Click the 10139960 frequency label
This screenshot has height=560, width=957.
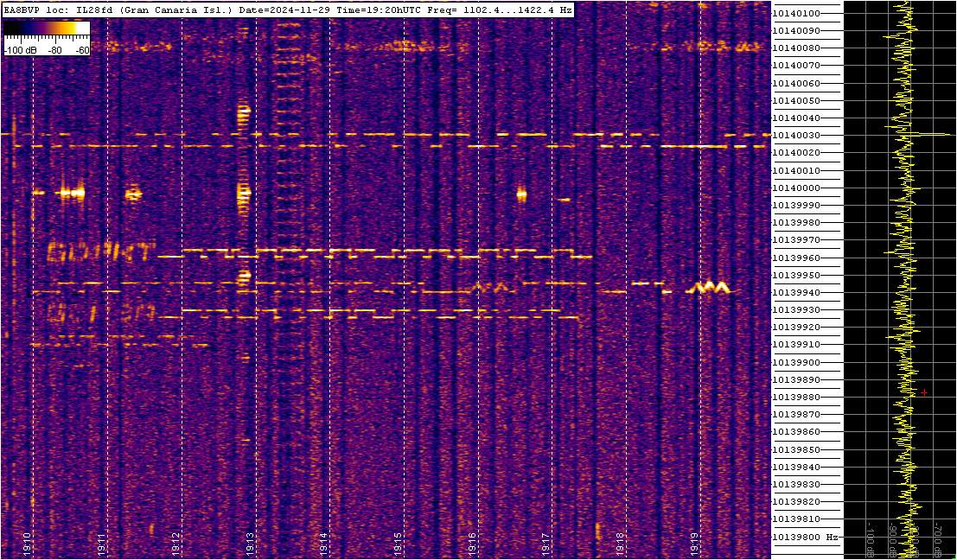point(796,258)
